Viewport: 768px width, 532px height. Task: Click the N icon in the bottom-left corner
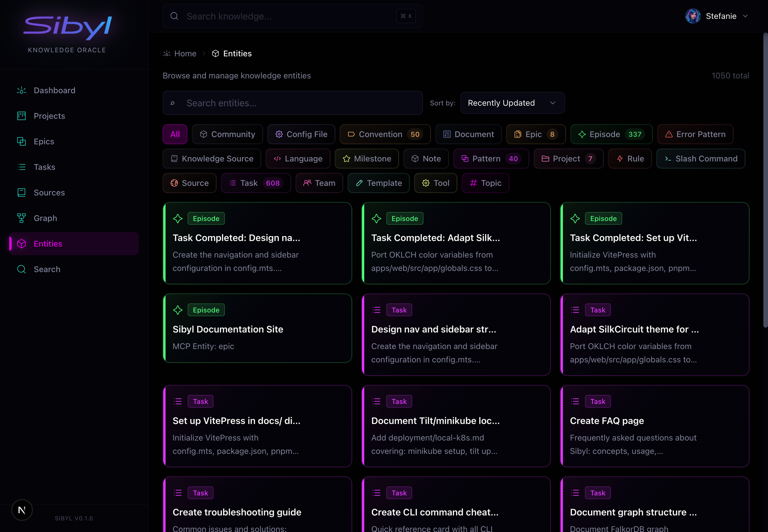tap(22, 510)
